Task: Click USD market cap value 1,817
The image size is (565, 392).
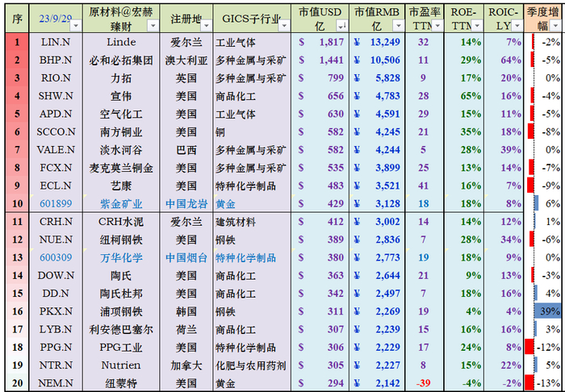Action: [332, 42]
